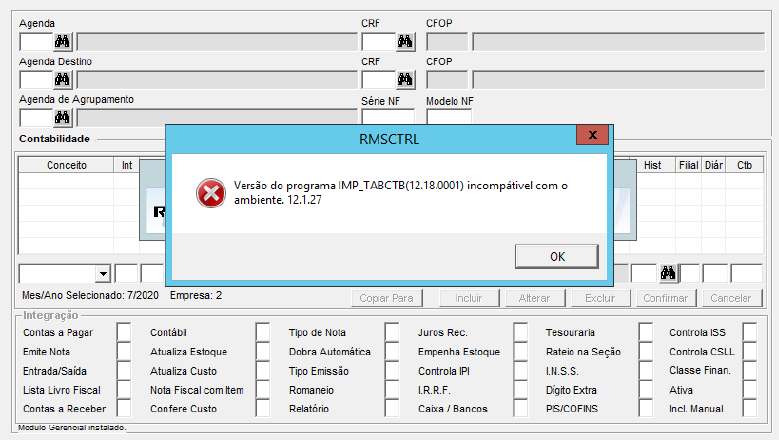The height and width of the screenshot is (440, 779).
Task: Click the Empresa: 2 text
Action: point(196,295)
